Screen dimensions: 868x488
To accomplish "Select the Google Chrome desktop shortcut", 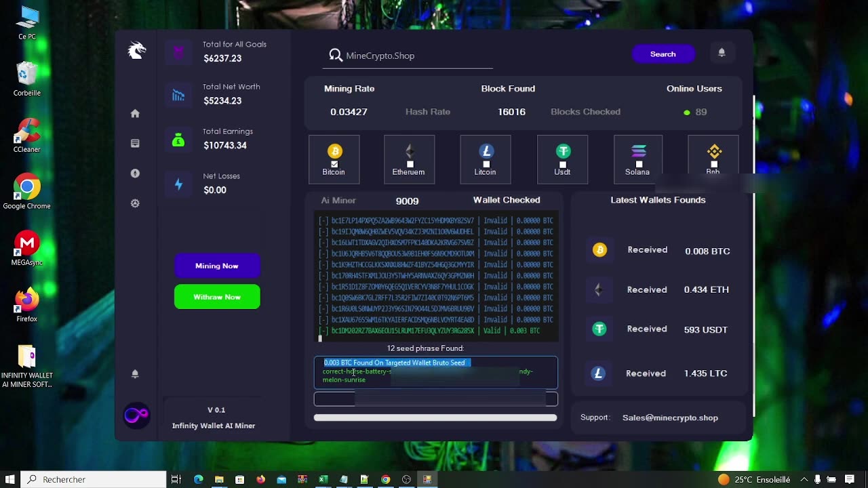I will [27, 192].
